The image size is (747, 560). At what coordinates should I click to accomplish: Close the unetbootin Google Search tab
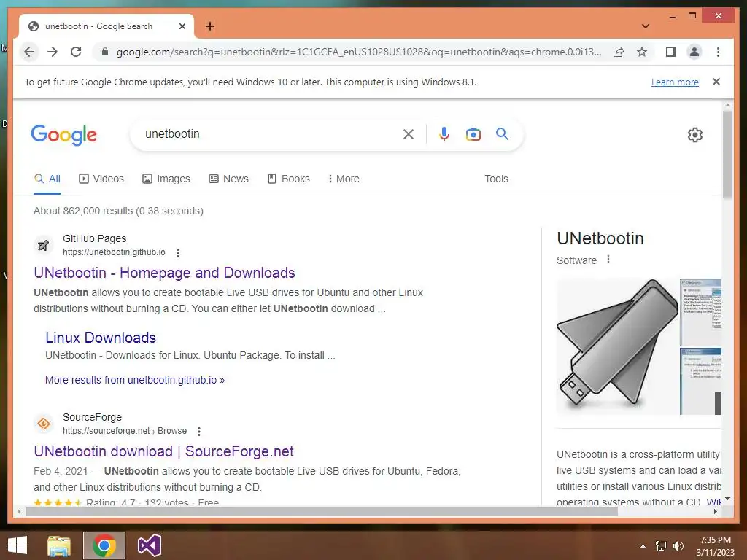pos(182,26)
